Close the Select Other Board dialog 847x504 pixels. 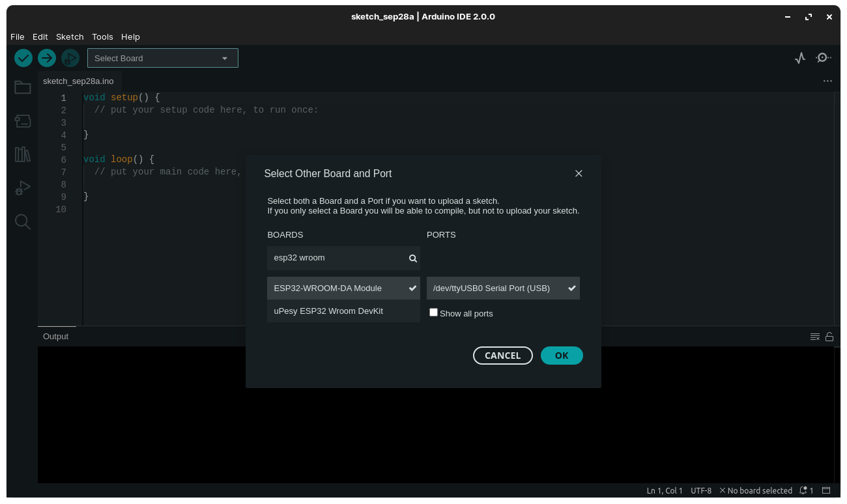click(x=579, y=173)
